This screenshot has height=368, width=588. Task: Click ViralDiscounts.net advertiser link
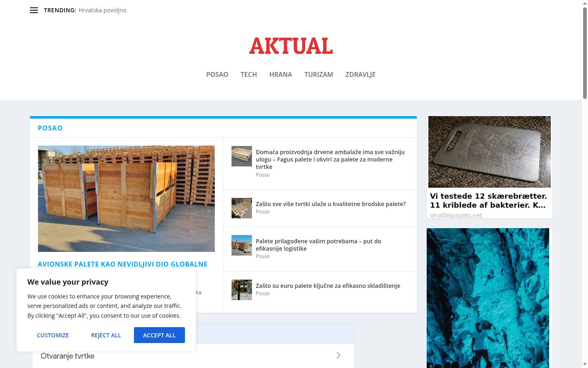(x=456, y=215)
